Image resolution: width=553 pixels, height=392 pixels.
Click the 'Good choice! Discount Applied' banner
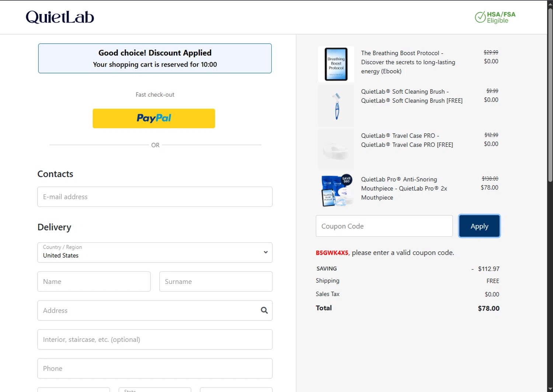coord(155,58)
